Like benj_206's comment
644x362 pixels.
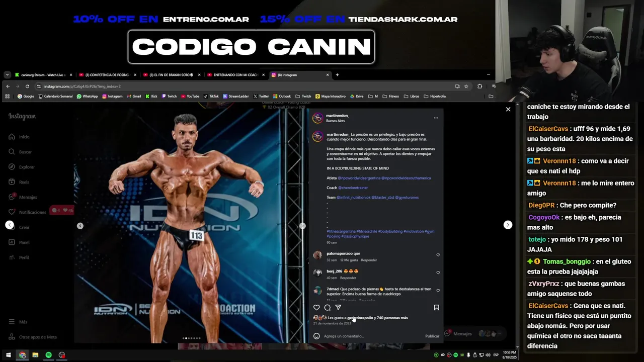click(438, 273)
